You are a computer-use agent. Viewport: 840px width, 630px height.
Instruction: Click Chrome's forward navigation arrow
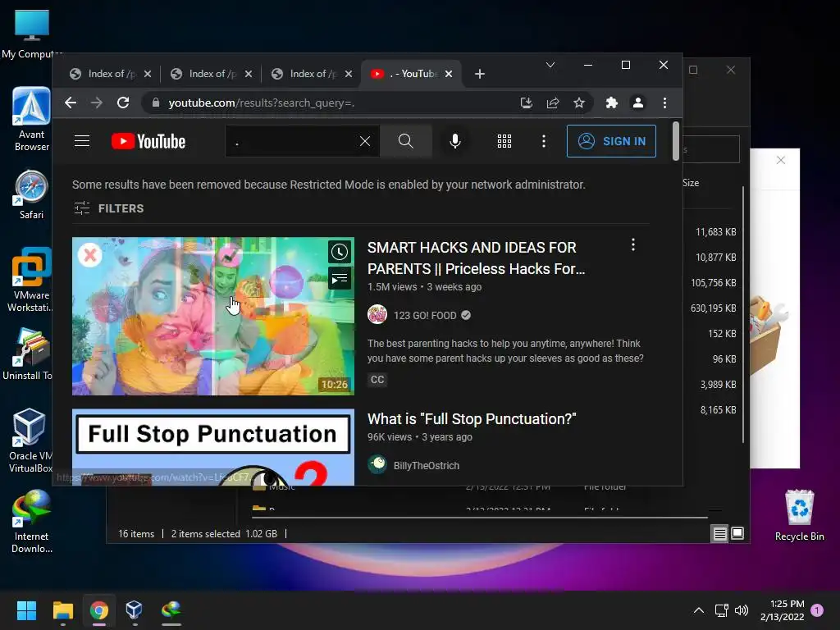tap(97, 103)
